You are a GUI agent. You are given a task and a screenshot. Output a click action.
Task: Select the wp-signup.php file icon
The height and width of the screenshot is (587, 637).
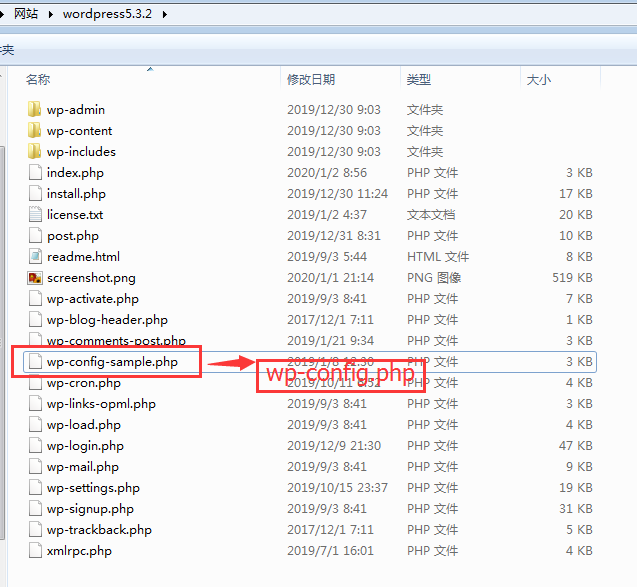[35, 509]
